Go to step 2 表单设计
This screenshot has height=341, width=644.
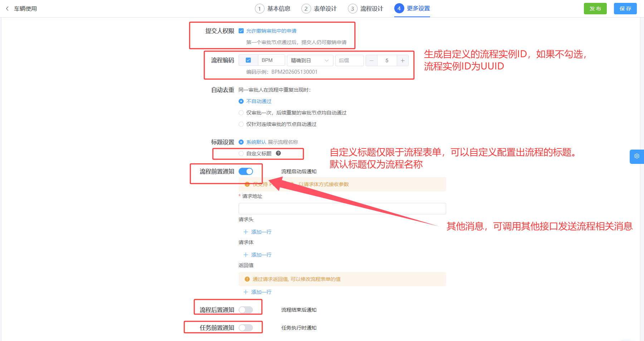pos(319,9)
